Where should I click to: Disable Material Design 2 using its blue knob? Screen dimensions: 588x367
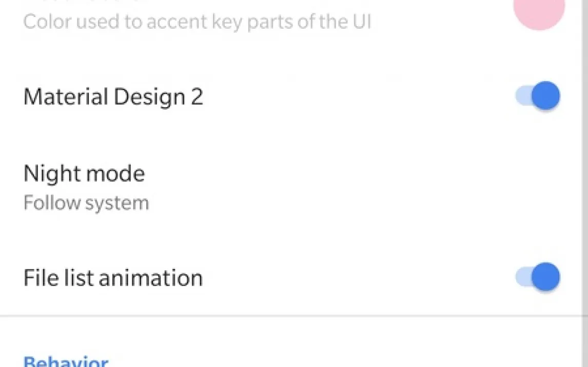point(545,96)
